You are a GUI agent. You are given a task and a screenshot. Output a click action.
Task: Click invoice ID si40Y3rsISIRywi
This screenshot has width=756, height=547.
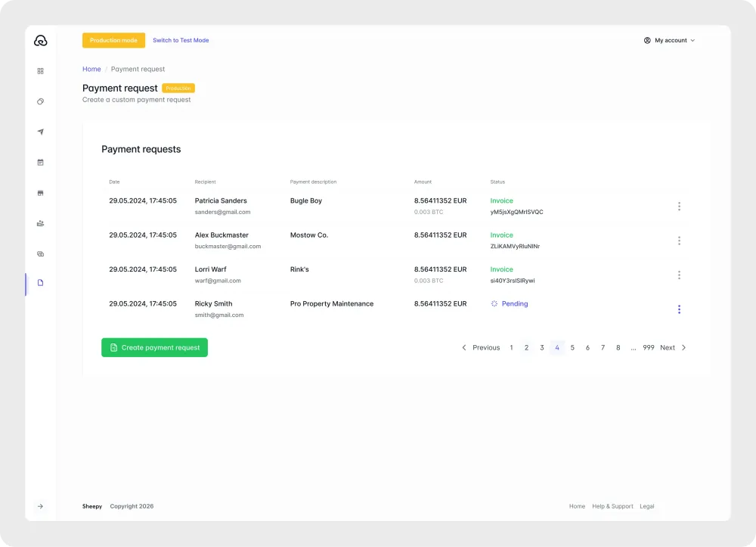click(x=513, y=280)
